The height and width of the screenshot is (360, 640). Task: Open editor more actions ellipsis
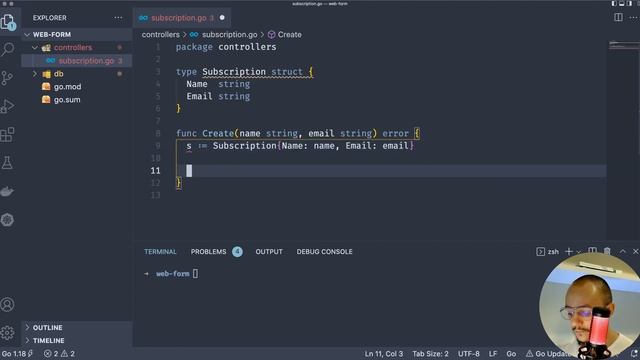(x=633, y=17)
